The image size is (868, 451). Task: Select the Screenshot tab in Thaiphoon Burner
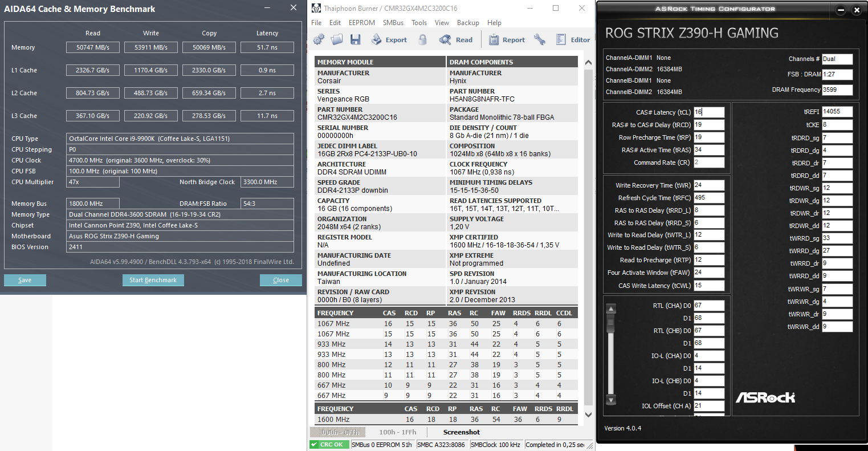[462, 432]
